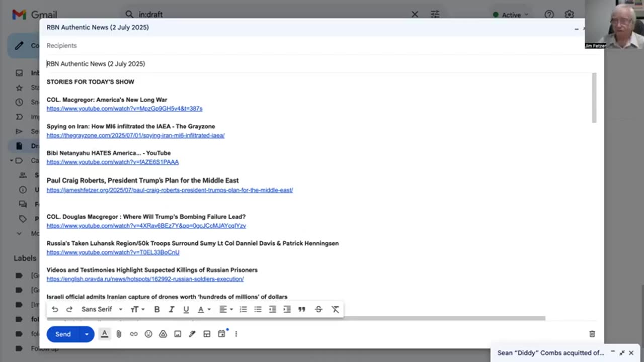Insert files using Google Drive
The image size is (644, 362).
point(163,334)
